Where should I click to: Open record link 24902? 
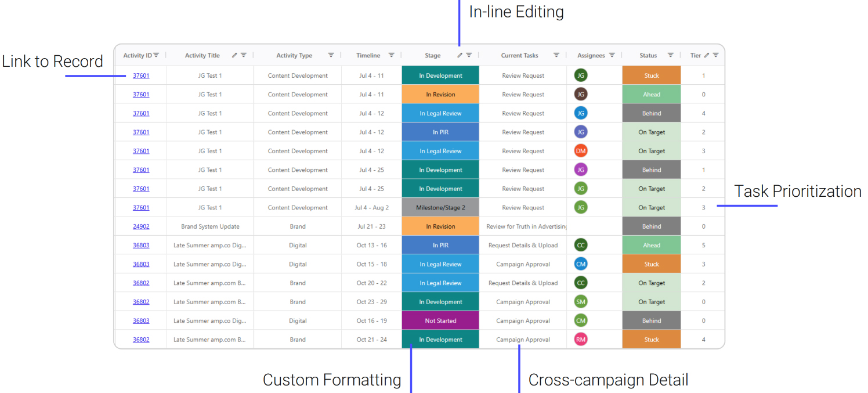pyautogui.click(x=141, y=226)
